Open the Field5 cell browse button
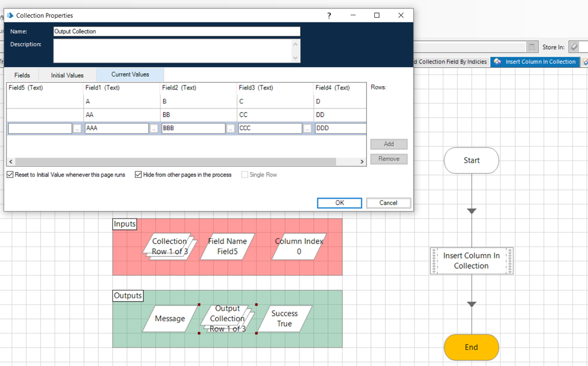 click(x=77, y=128)
